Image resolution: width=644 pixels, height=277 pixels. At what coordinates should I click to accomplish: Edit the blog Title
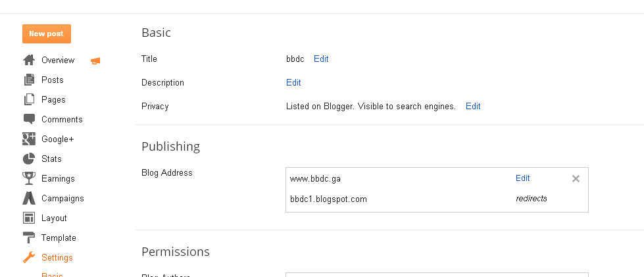pos(321,59)
